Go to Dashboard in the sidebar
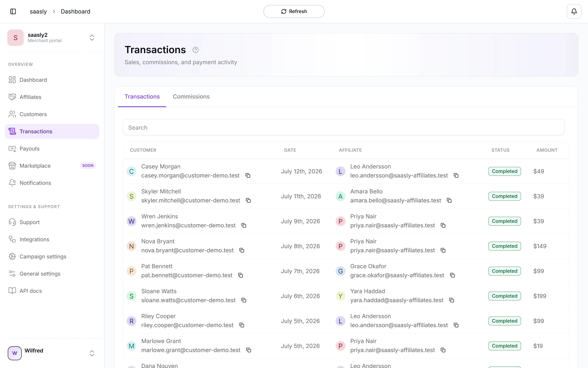 click(x=52, y=80)
